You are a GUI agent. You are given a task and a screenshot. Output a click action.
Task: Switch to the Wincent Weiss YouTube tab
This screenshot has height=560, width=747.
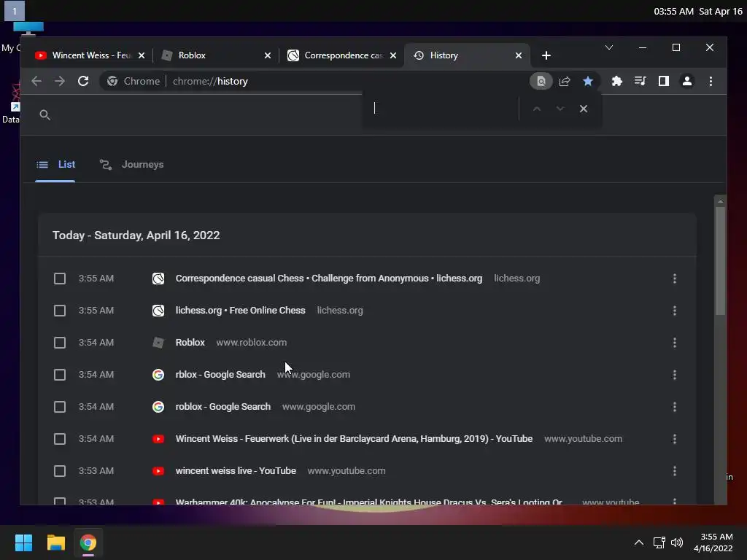tap(90, 55)
